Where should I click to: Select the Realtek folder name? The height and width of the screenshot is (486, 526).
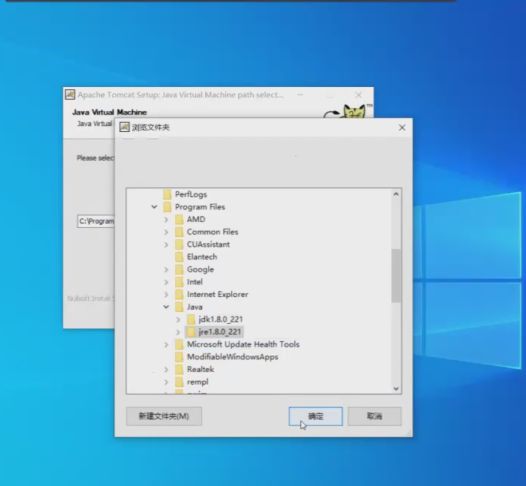point(200,369)
